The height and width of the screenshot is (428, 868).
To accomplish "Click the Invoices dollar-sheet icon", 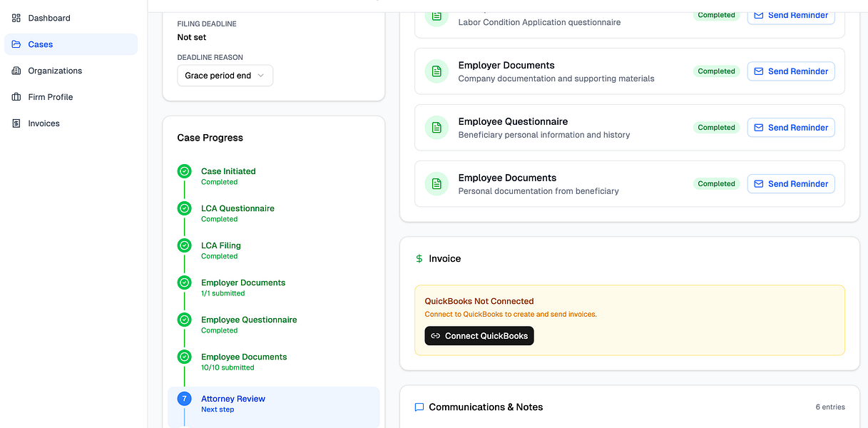I will click(16, 123).
